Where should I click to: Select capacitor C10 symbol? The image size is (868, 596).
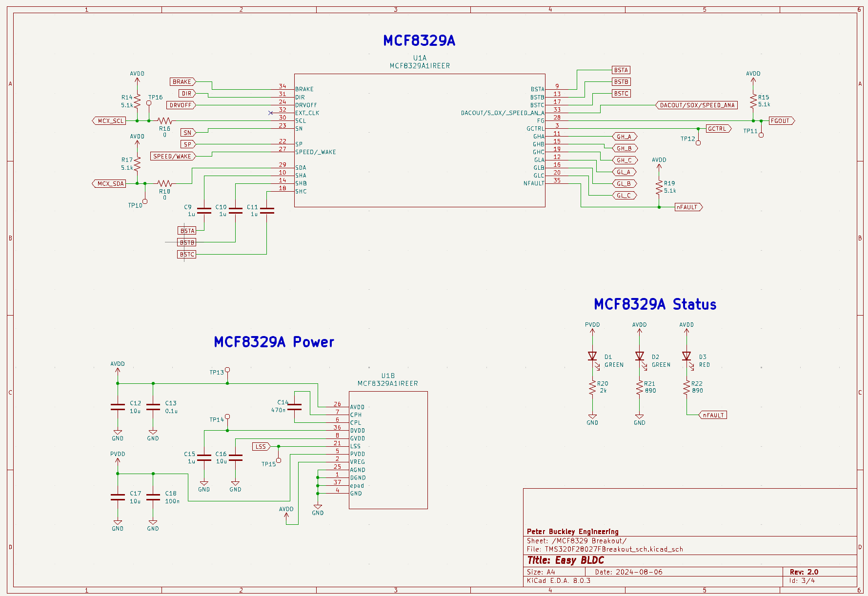click(235, 211)
